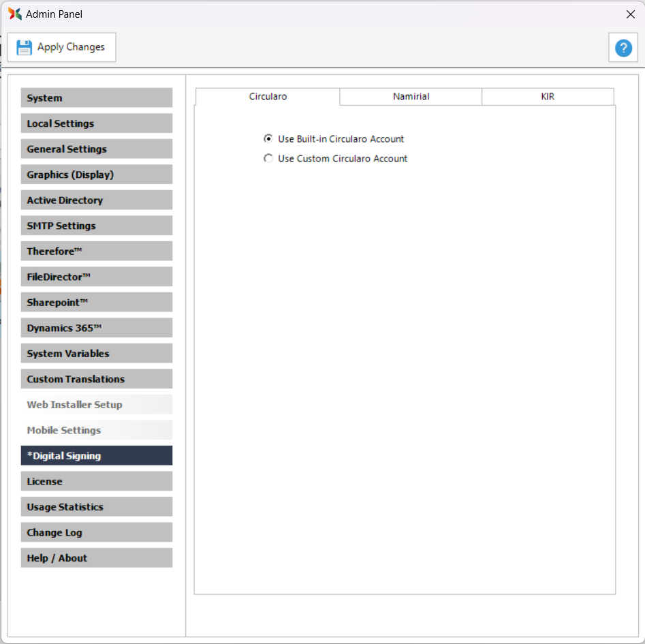
Task: Open Custom Translations section
Action: (x=96, y=379)
